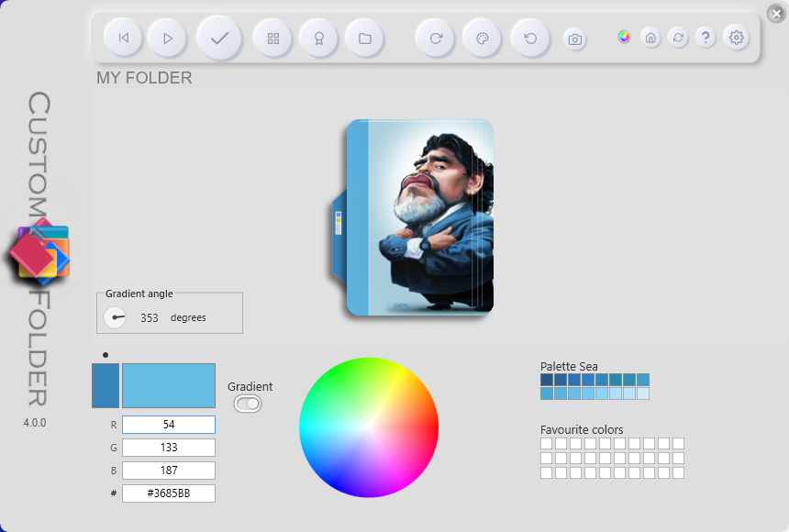Select the large light blue color swatch

tap(169, 385)
